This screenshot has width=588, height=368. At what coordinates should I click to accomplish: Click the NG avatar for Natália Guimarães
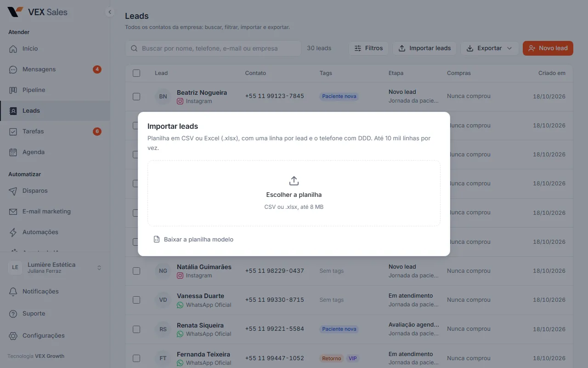tap(163, 271)
